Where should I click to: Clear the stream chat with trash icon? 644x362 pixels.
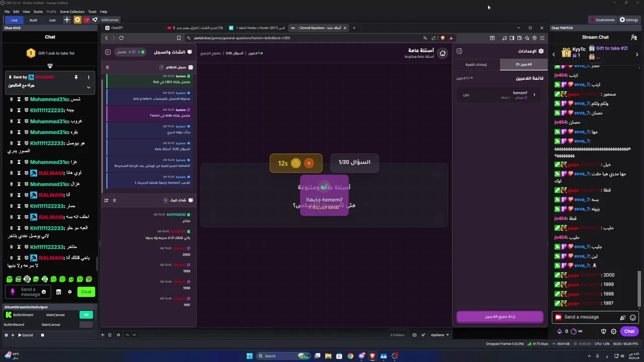114,200
